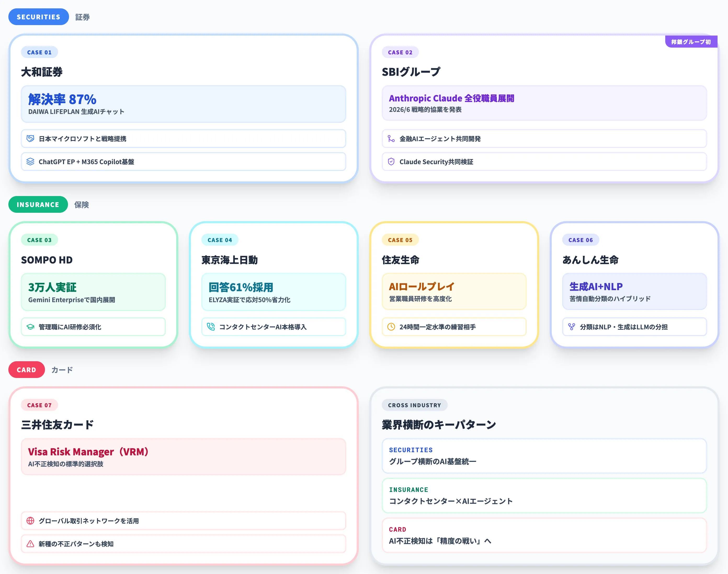
Task: Click the 回答61%採用 headline
Action: [x=241, y=287]
